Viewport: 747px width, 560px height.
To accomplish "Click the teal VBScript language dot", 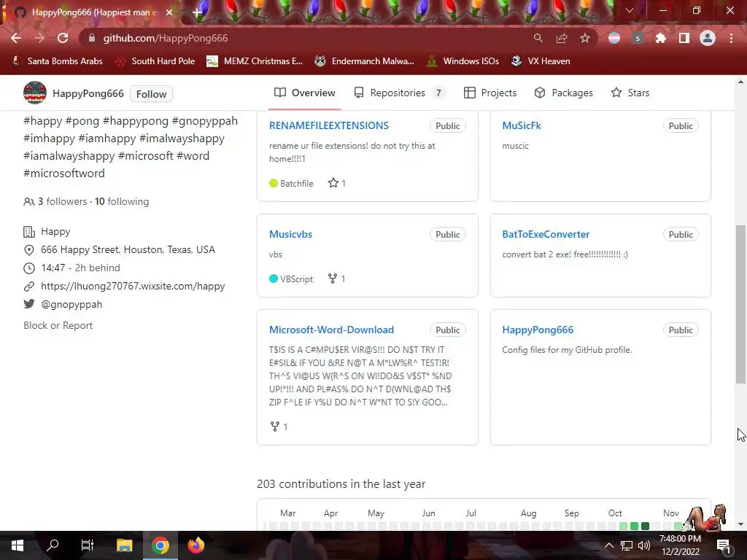I will (274, 279).
